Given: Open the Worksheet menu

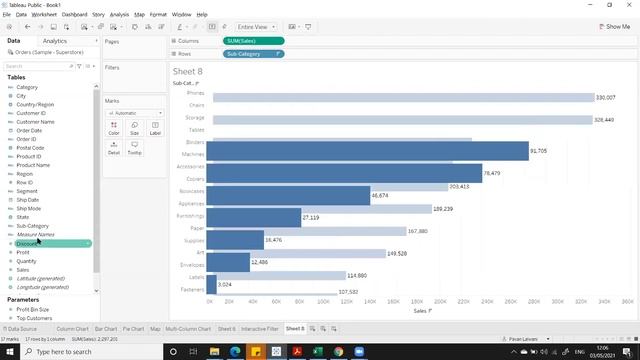Looking at the screenshot, I should tap(44, 14).
